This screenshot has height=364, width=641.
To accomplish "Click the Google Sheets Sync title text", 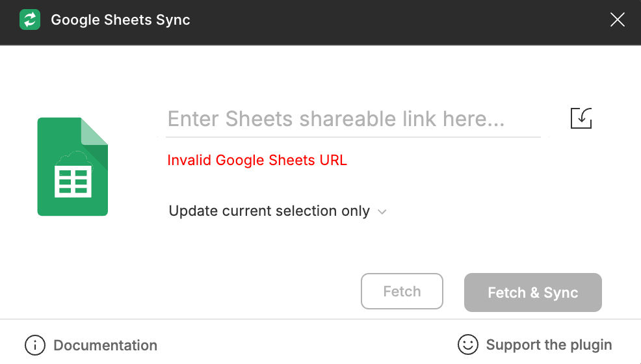I will pos(121,20).
